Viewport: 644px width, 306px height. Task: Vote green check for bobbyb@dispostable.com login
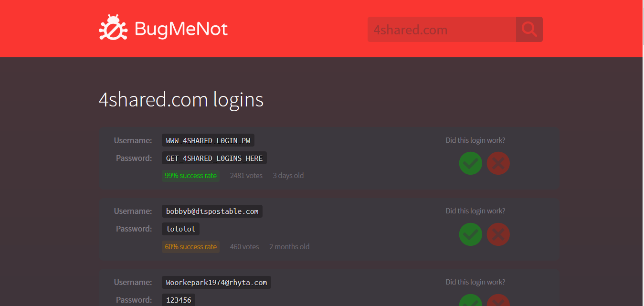tap(470, 234)
